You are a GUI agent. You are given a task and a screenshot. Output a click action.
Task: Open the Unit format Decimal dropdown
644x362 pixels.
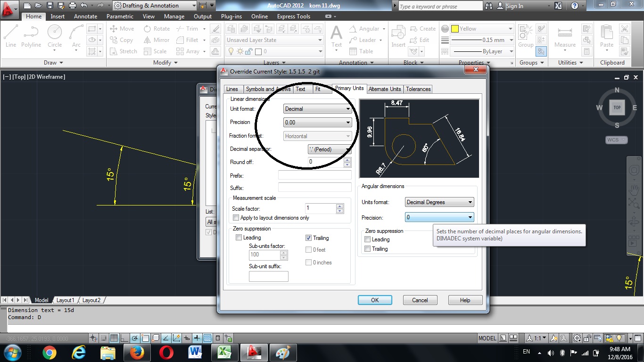pos(318,109)
